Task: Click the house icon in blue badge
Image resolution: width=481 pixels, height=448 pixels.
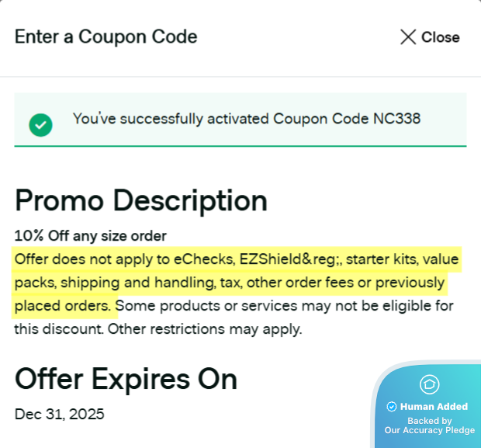Action: point(428,384)
